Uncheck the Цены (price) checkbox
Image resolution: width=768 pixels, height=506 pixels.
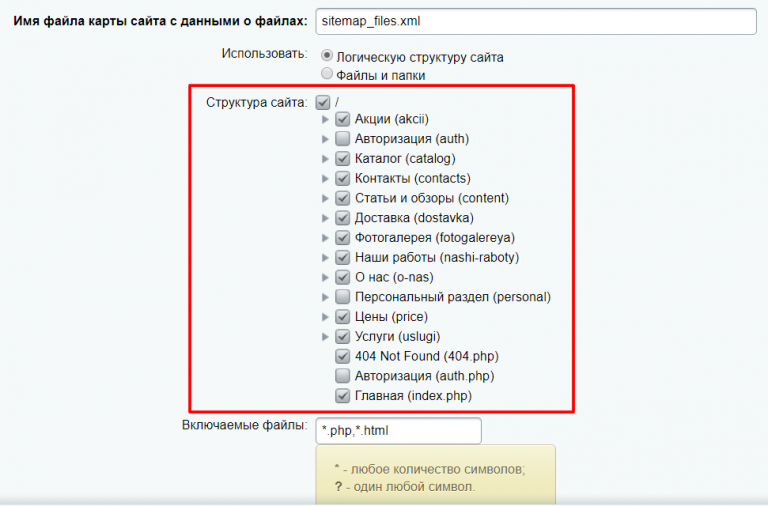[x=342, y=317]
